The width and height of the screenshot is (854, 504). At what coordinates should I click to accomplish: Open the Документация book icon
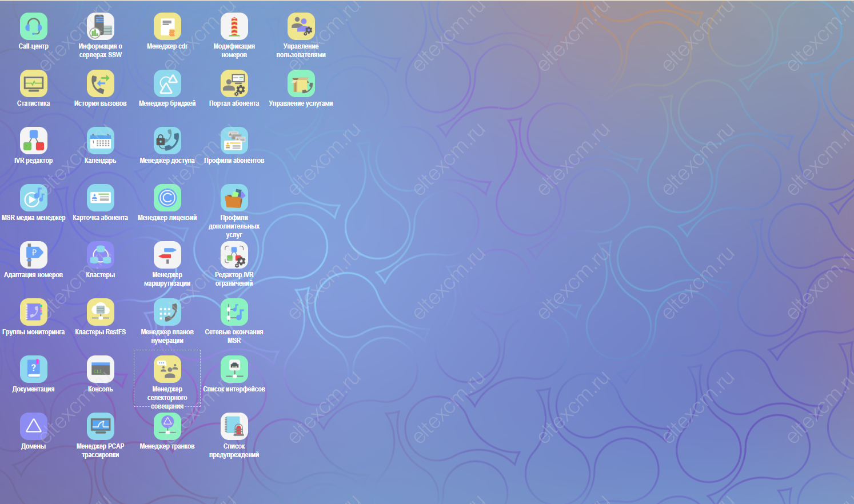pyautogui.click(x=34, y=369)
